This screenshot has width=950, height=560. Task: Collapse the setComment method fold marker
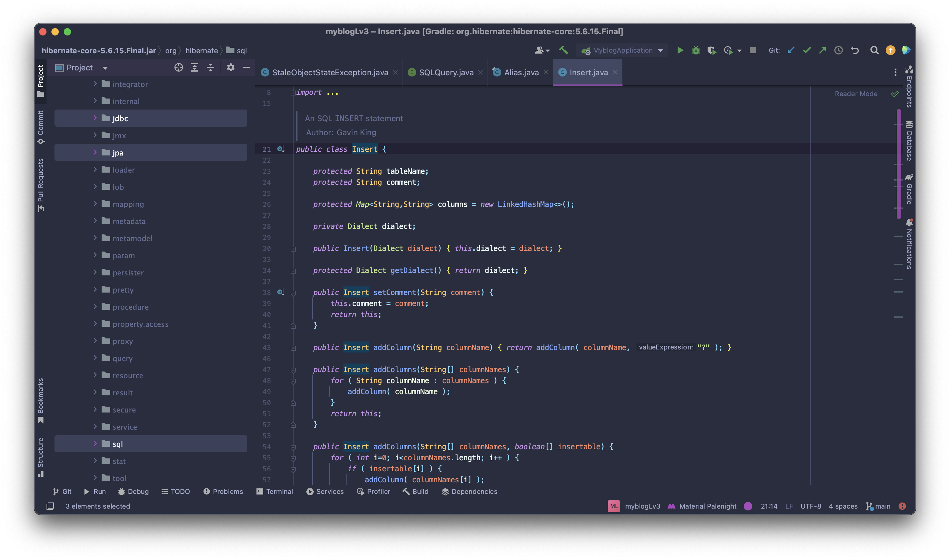tap(293, 293)
